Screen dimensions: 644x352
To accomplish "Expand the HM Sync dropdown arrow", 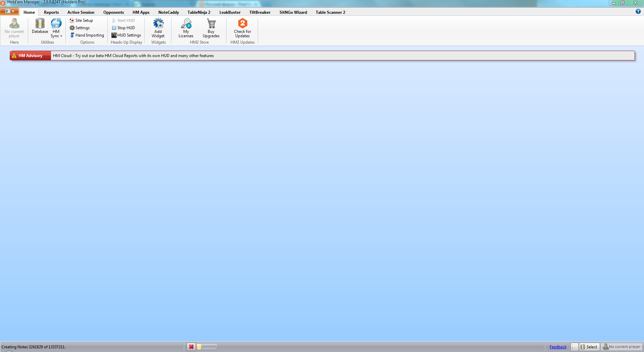I will pos(61,36).
